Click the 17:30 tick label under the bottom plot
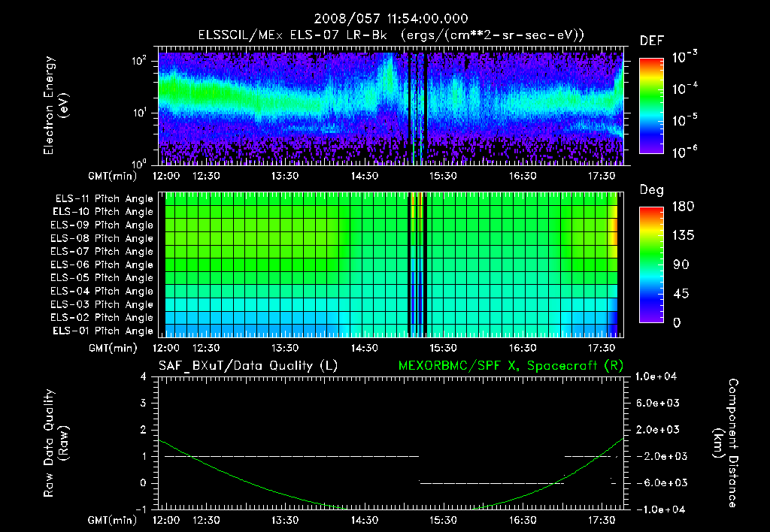 point(601,520)
